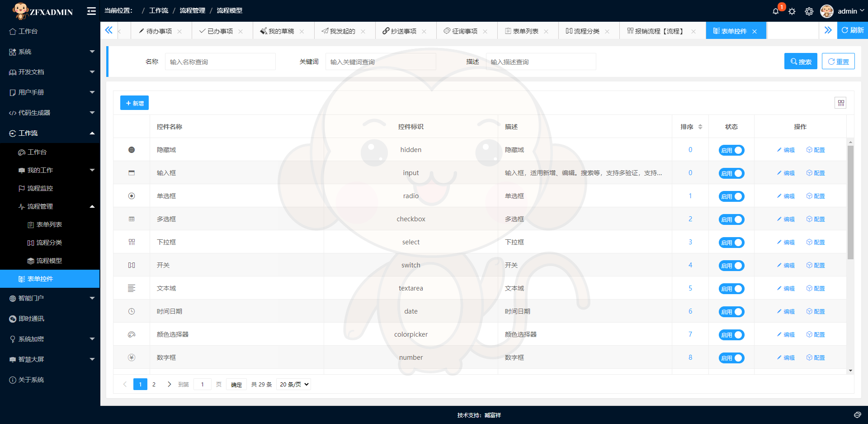The height and width of the screenshot is (424, 868).
Task: Toggle the textarea row status switch
Action: (x=731, y=289)
